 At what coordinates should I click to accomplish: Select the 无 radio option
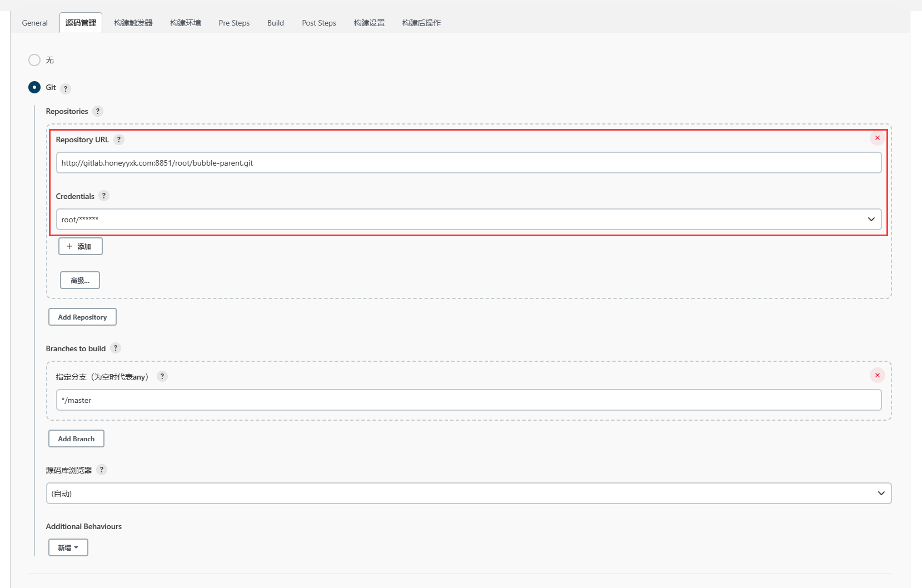click(34, 60)
